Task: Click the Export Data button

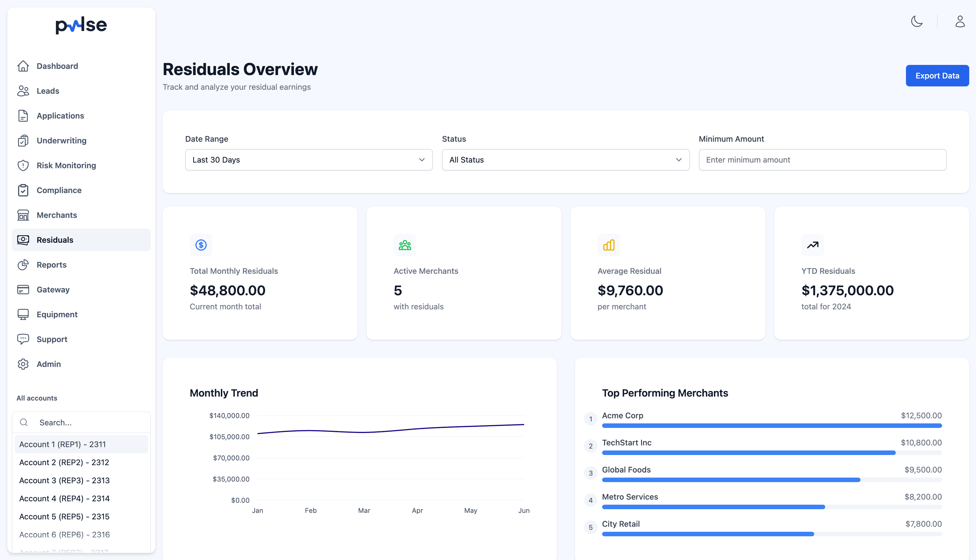Action: point(937,75)
